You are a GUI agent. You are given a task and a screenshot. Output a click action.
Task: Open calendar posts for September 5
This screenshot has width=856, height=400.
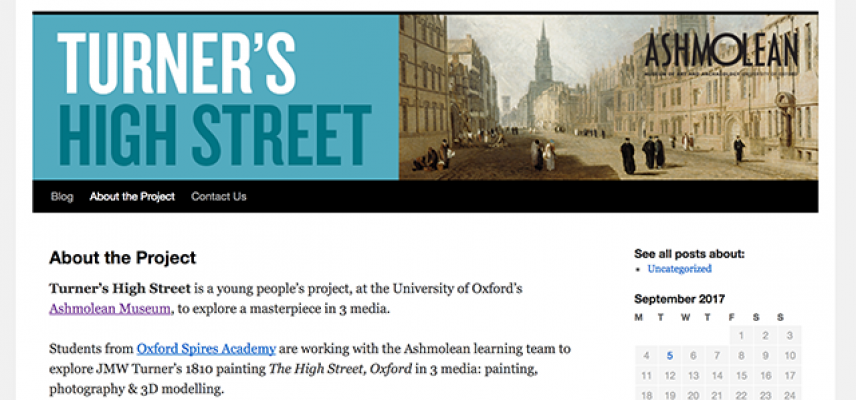[x=670, y=356]
